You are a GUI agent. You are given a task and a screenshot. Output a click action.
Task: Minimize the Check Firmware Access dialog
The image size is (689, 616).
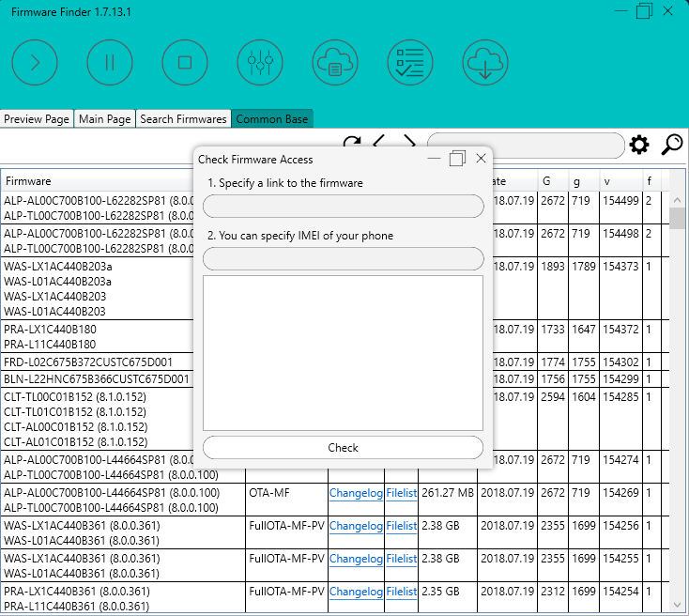pos(434,159)
